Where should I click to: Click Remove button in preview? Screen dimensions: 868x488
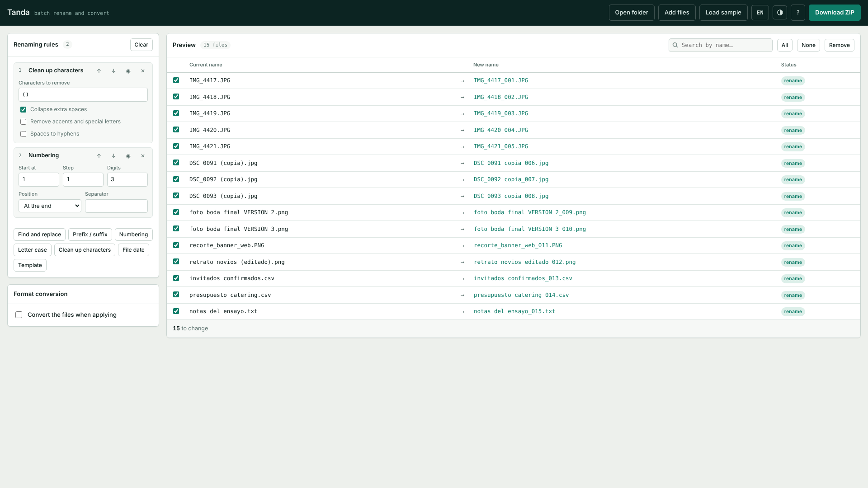pyautogui.click(x=840, y=45)
